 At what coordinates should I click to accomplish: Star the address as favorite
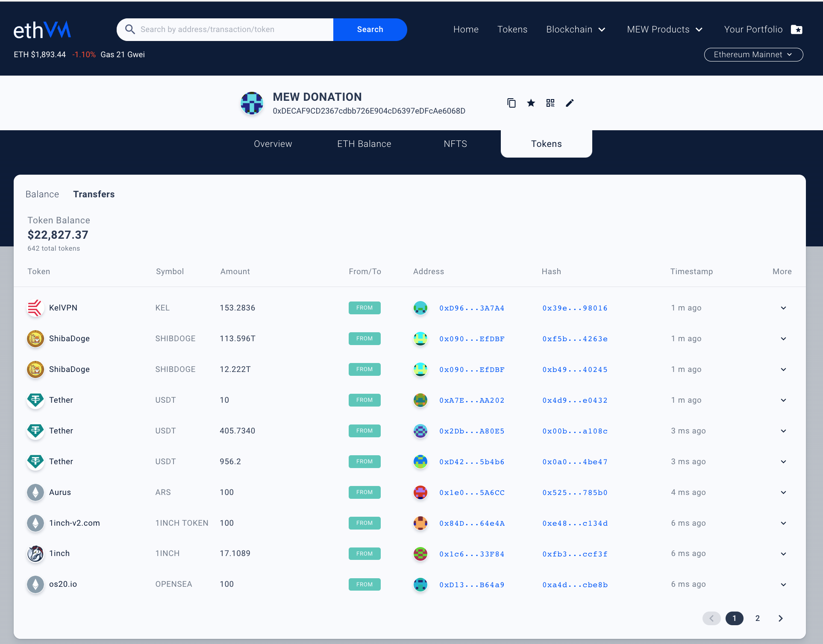point(531,103)
